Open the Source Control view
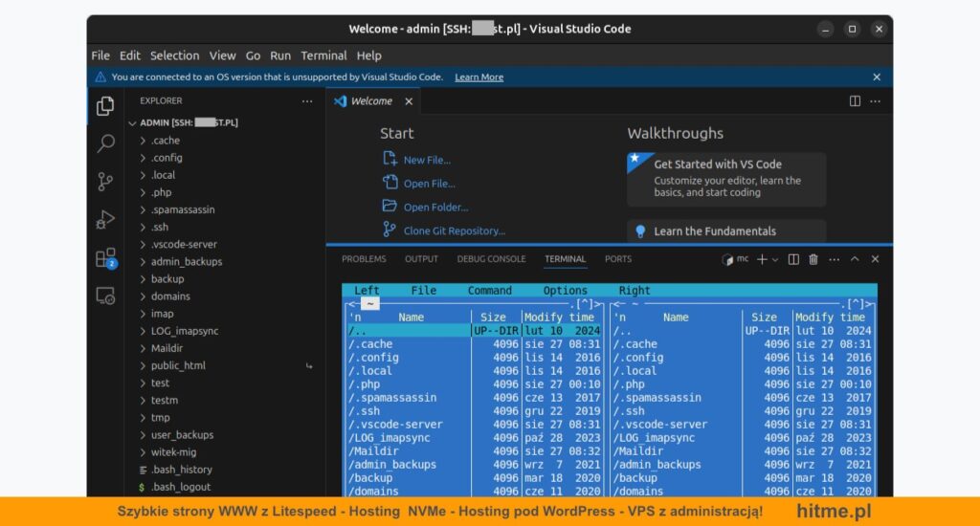Viewport: 980px width, 526px height. (105, 182)
